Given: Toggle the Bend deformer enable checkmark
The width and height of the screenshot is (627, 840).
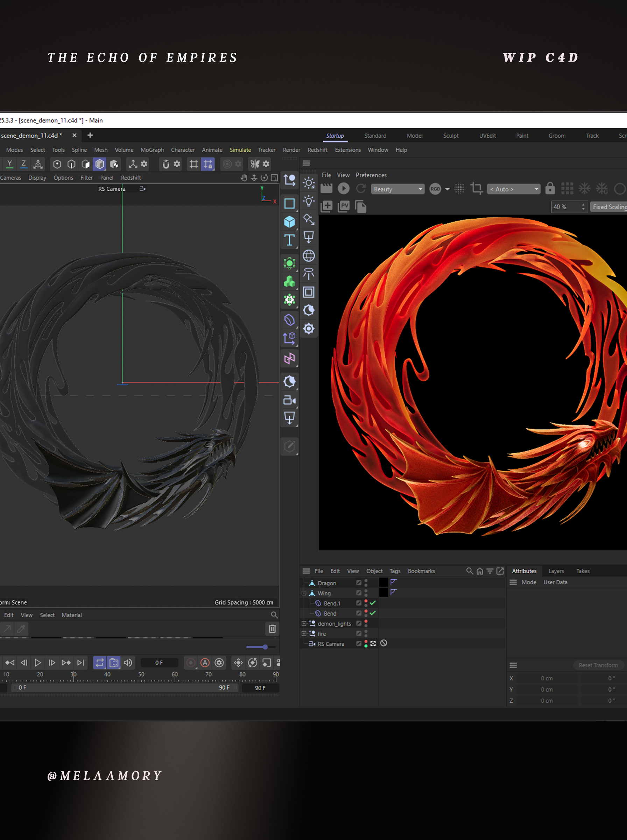Looking at the screenshot, I should coord(373,613).
